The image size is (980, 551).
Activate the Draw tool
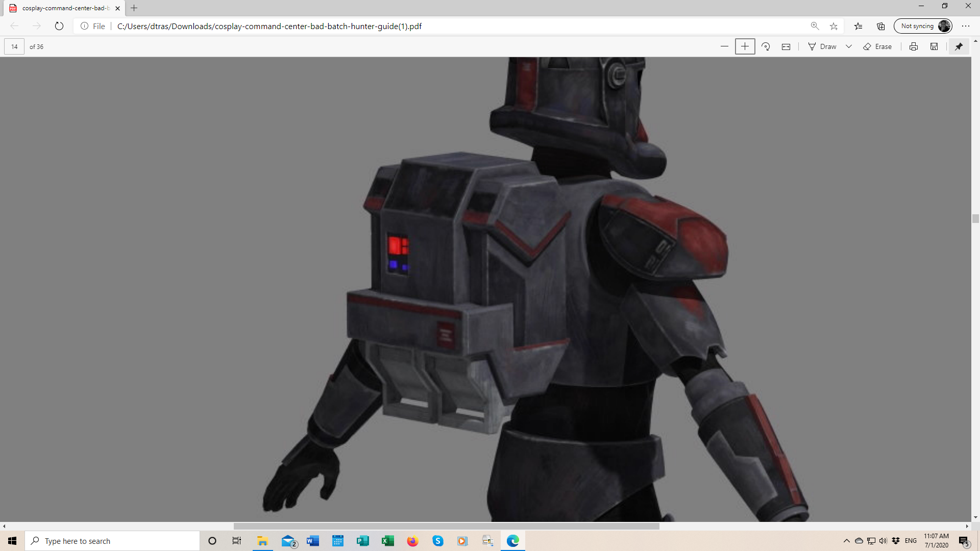[822, 46]
